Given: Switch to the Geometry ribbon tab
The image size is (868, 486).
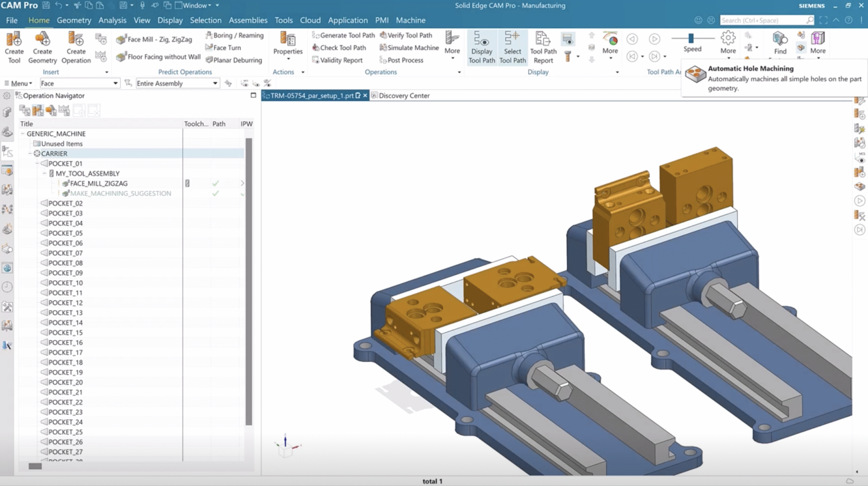Looking at the screenshot, I should pyautogui.click(x=74, y=20).
